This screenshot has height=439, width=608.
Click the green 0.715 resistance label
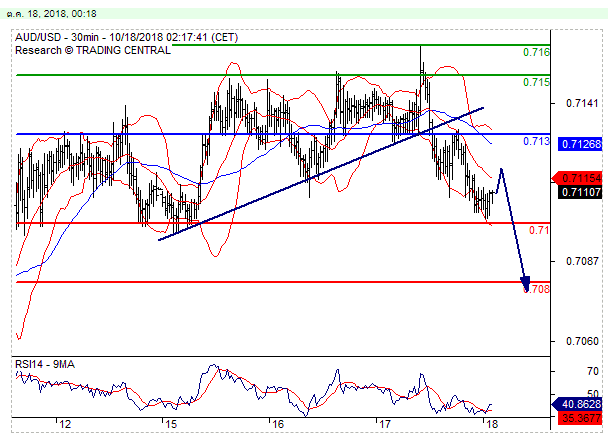tap(536, 82)
